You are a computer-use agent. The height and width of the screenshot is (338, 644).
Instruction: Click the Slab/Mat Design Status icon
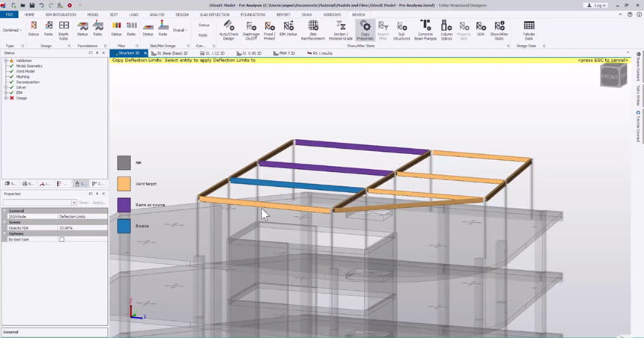pos(148,29)
